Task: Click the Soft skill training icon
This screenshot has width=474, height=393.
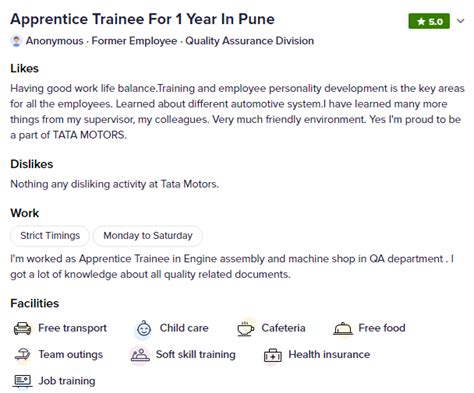Action: point(140,355)
